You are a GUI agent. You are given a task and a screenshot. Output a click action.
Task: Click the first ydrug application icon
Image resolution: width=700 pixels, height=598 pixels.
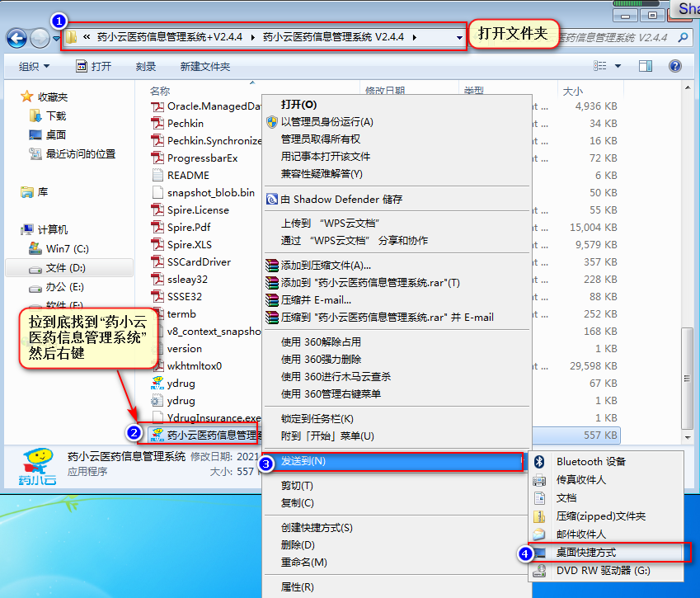pos(157,384)
